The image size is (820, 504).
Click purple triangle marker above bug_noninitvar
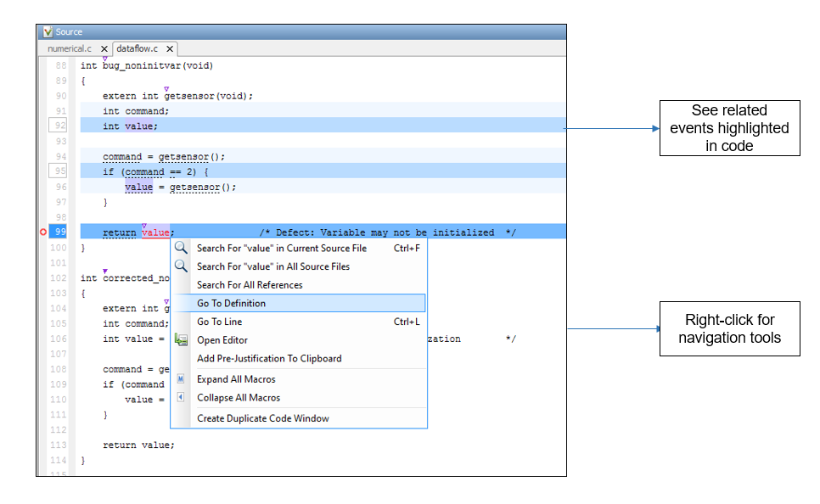105,58
